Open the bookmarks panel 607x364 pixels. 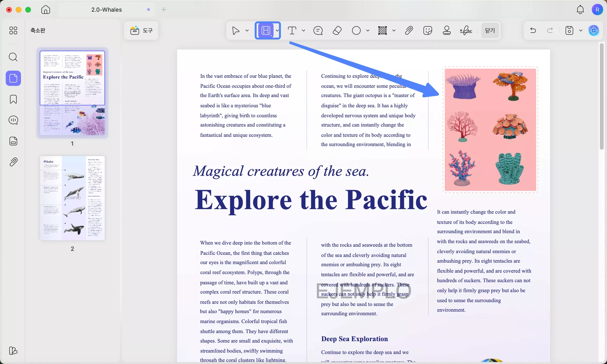pyautogui.click(x=13, y=99)
